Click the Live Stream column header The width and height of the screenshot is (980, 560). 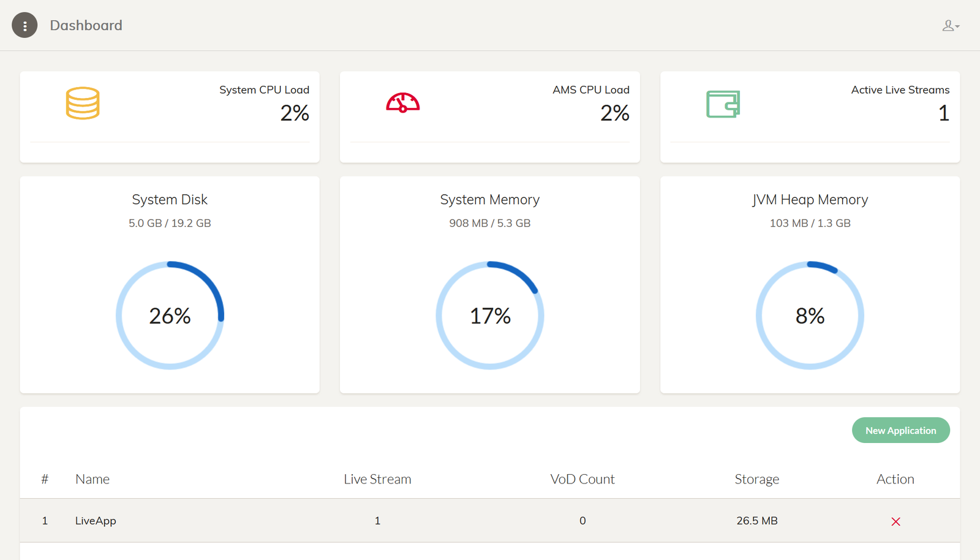pyautogui.click(x=377, y=479)
